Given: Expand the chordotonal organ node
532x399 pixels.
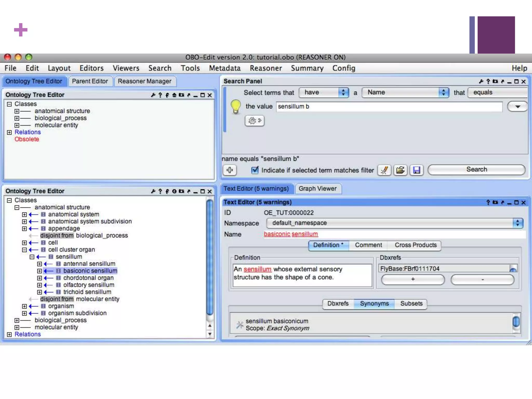Looking at the screenshot, I should click(39, 278).
